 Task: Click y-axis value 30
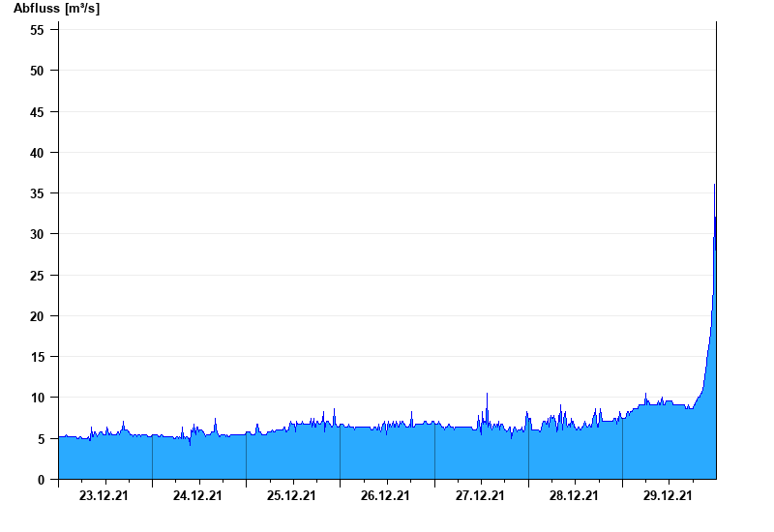[37, 234]
